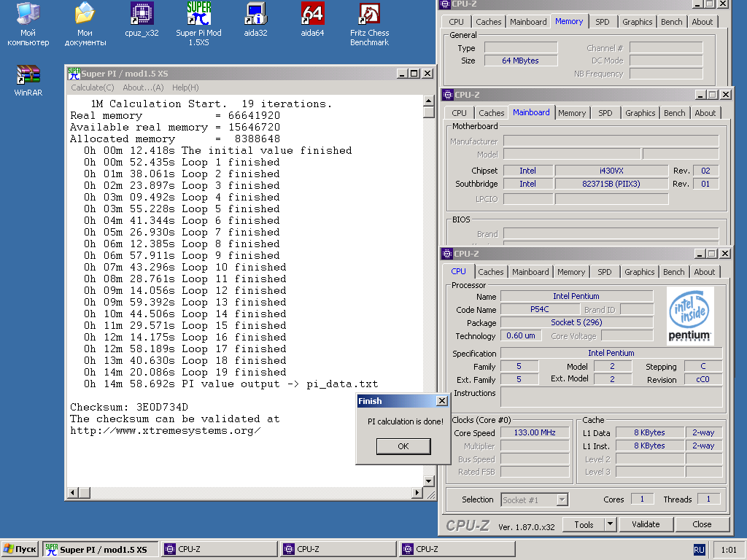Select Bench tab in top CPU-Z window
The image size is (747, 560).
pyautogui.click(x=671, y=22)
